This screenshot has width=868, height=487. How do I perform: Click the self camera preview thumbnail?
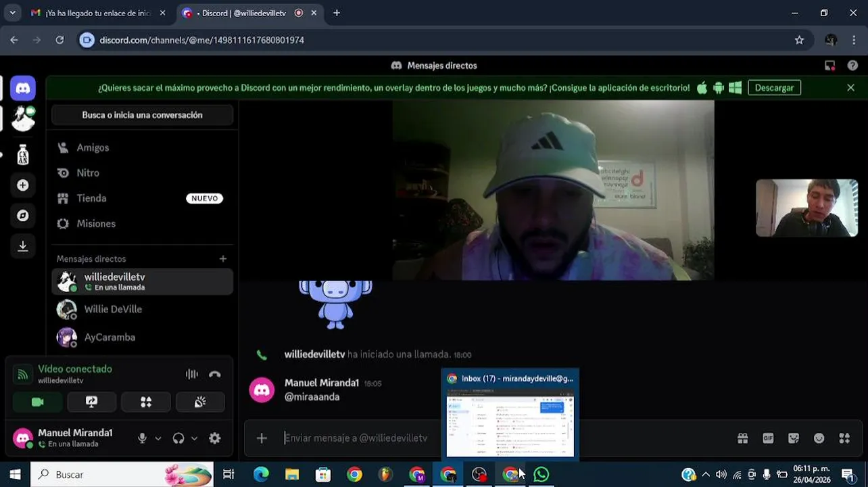806,208
